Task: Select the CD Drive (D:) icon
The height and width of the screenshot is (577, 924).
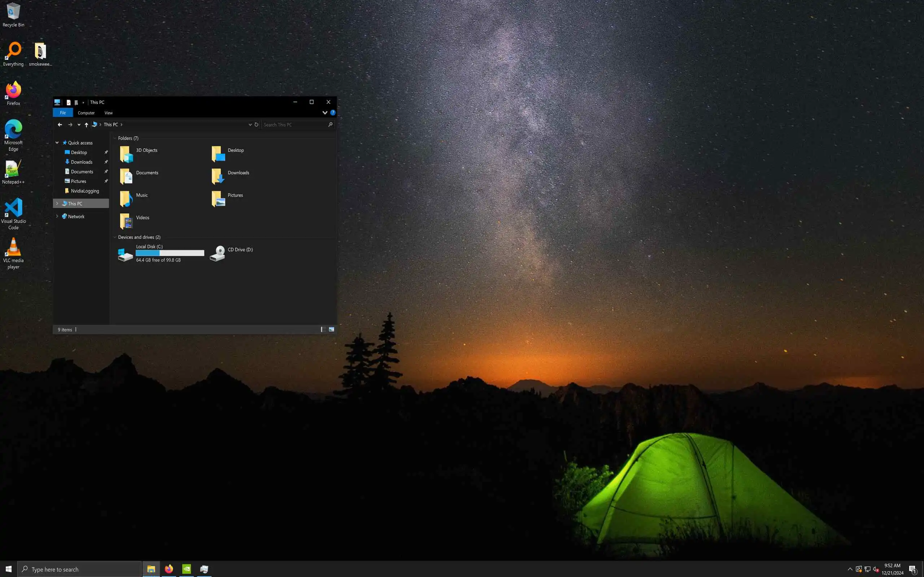Action: pos(218,254)
